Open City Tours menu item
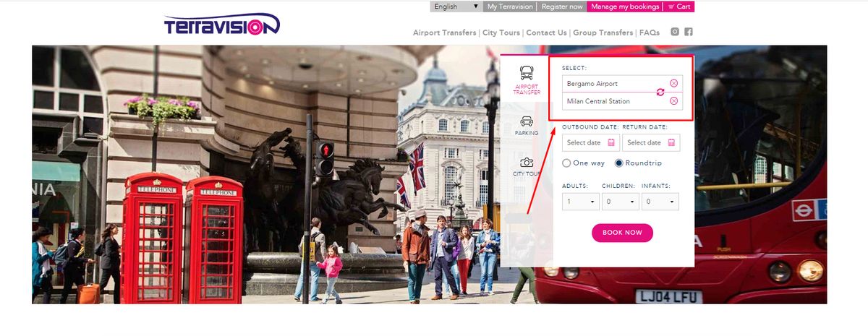868x336 pixels. click(x=501, y=33)
